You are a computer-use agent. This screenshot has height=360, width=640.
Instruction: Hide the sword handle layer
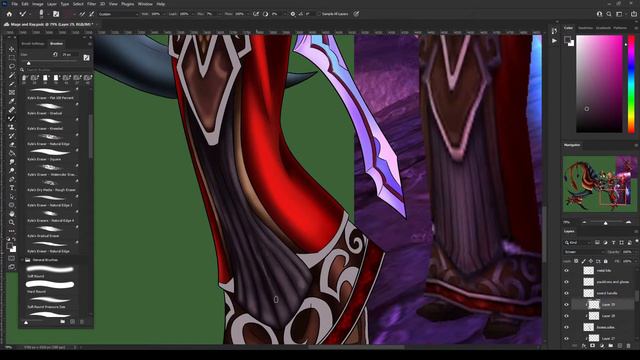tap(567, 293)
